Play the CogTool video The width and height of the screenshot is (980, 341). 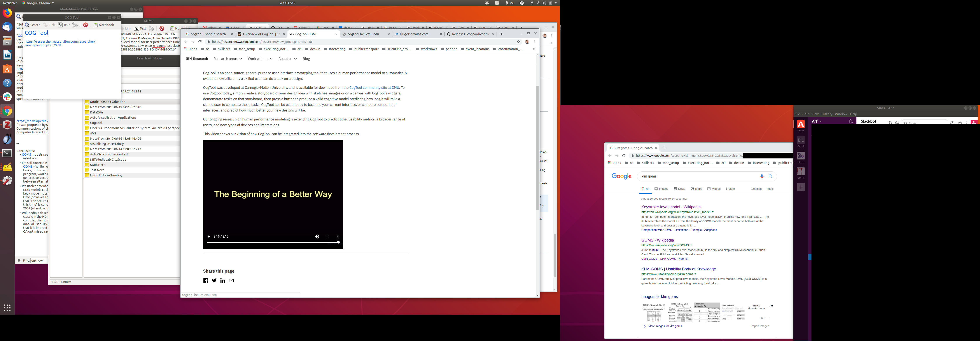point(208,237)
